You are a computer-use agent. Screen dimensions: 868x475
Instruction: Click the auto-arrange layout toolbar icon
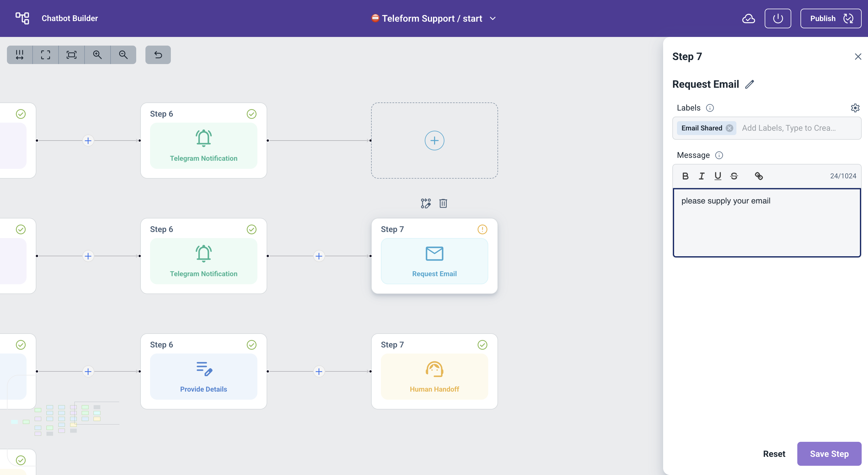[x=20, y=55]
